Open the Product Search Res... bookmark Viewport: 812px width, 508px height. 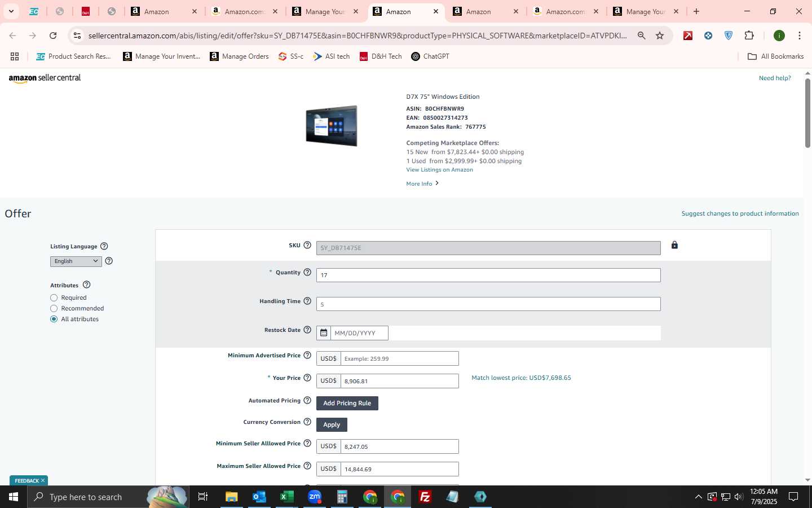[73, 56]
